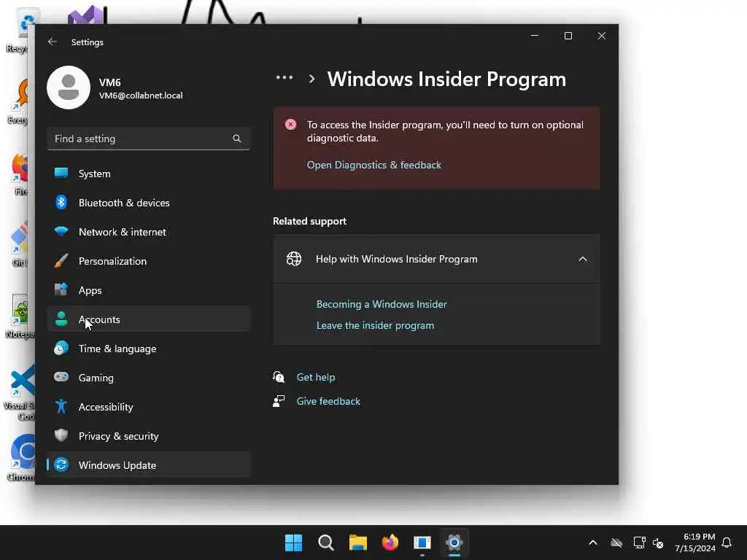
Task: Click the back arrow in Settings title bar
Action: 53,42
